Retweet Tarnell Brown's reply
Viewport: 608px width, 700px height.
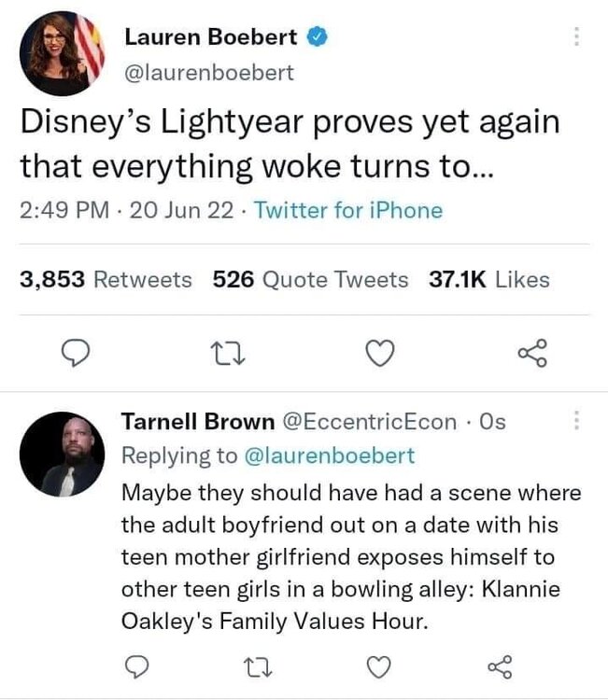click(256, 666)
